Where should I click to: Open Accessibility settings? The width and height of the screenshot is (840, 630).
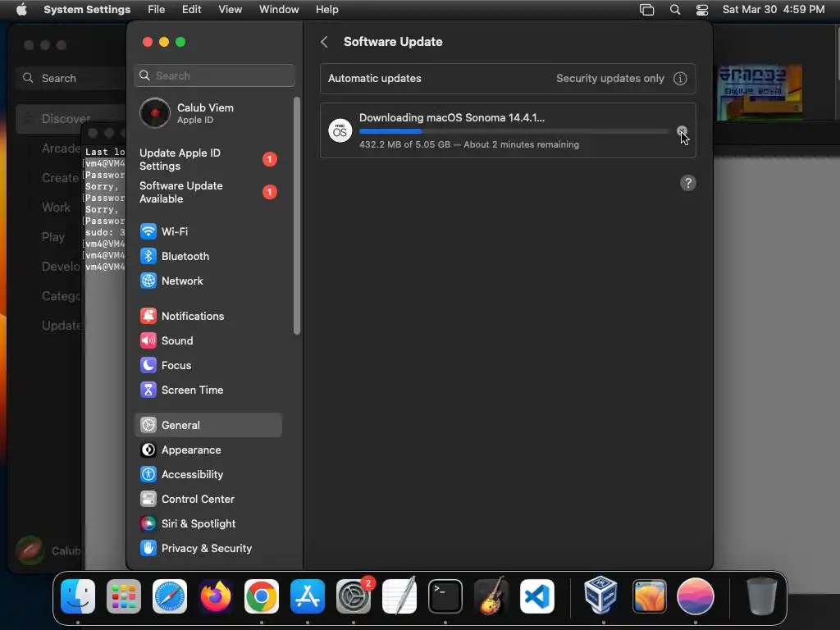pyautogui.click(x=208, y=475)
